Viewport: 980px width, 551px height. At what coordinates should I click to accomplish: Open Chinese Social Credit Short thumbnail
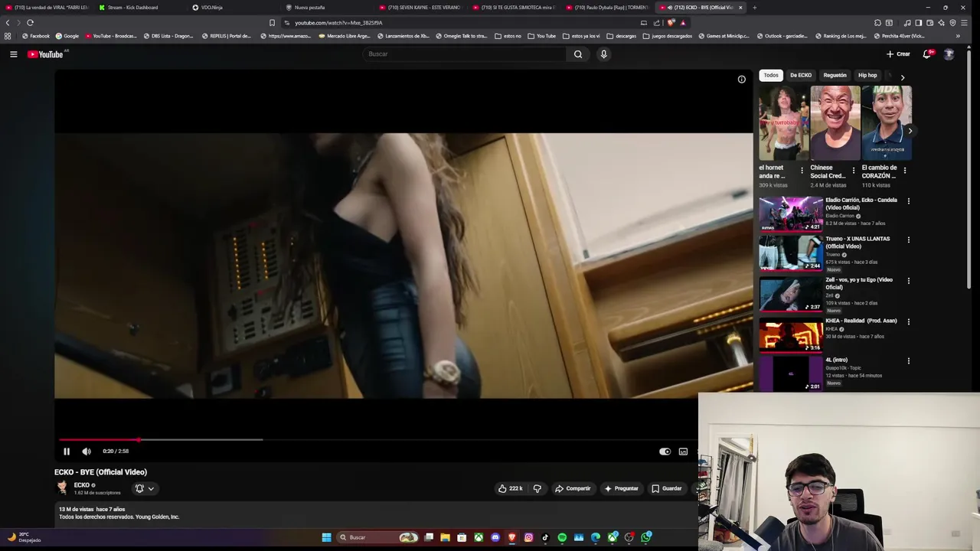(x=835, y=123)
